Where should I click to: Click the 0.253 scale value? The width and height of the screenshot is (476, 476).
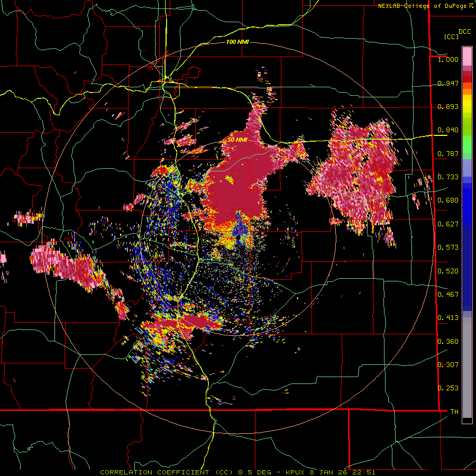448,388
